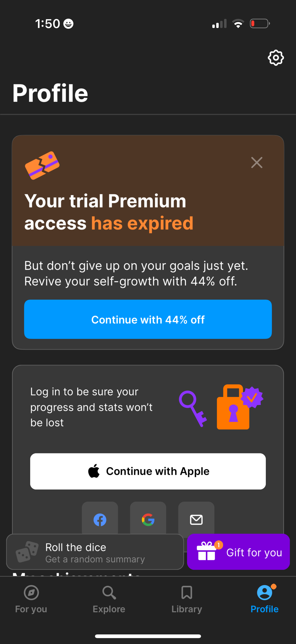Screen dimensions: 296x644
Task: Select the Roll the dice card
Action: click(x=95, y=551)
